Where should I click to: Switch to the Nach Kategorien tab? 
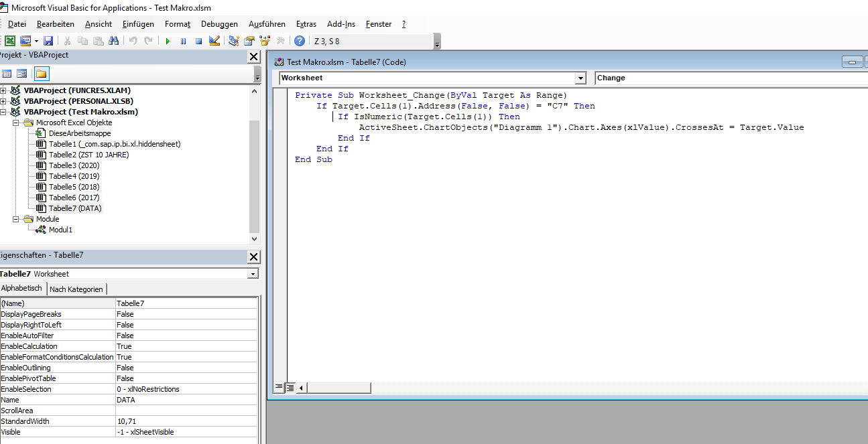tap(76, 289)
